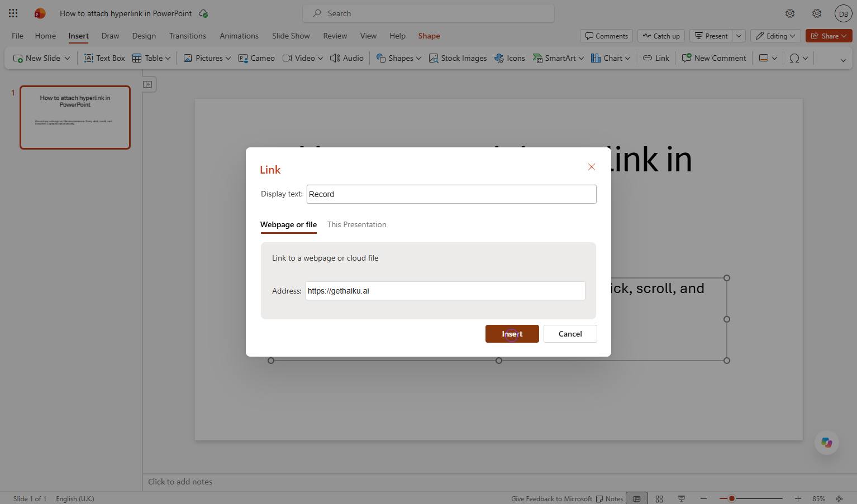Screen dimensions: 857x504
Task: Click the Address input field
Action: click(445, 291)
